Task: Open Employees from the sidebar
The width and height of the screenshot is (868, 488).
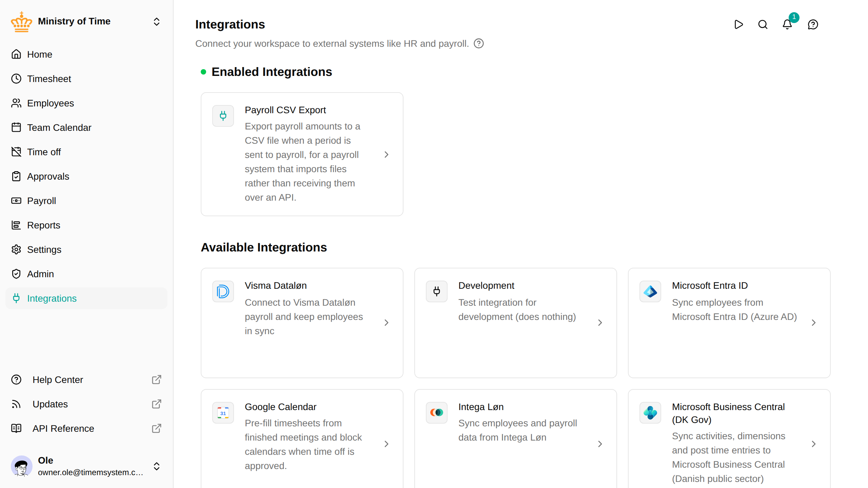Action: tap(86, 103)
